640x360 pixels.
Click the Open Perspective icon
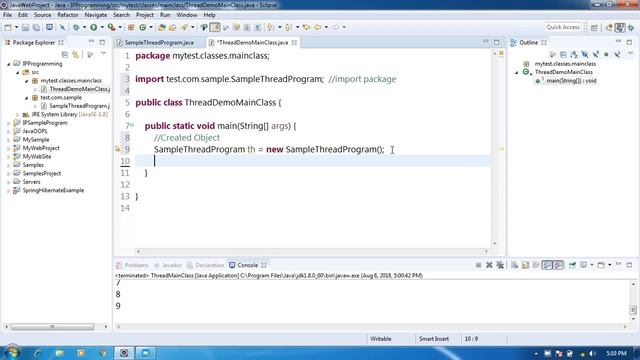coord(594,27)
